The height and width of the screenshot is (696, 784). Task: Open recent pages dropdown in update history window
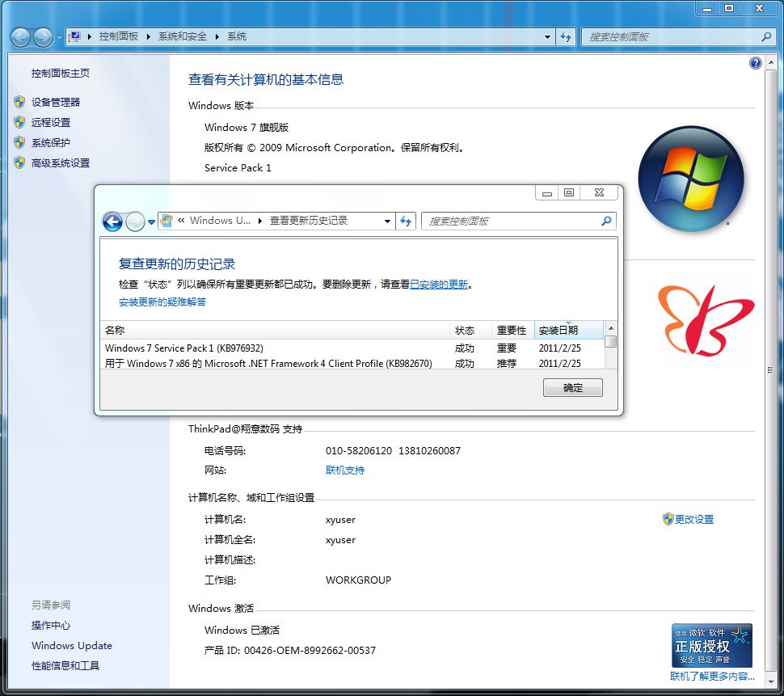coord(151,222)
